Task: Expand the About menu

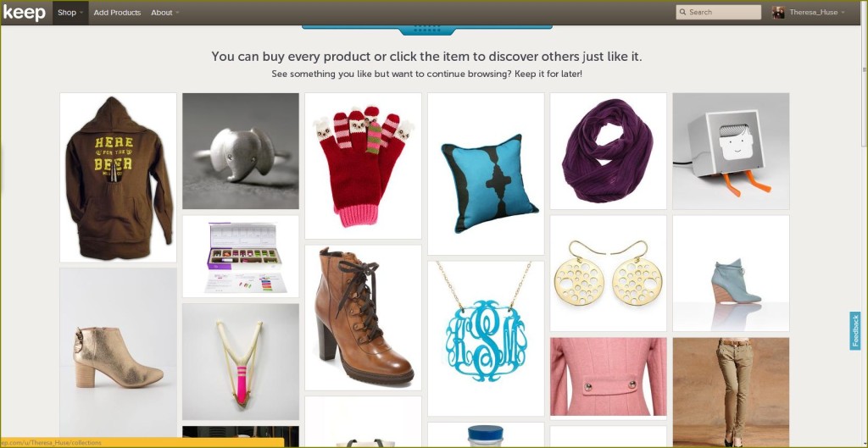Action: coord(165,12)
